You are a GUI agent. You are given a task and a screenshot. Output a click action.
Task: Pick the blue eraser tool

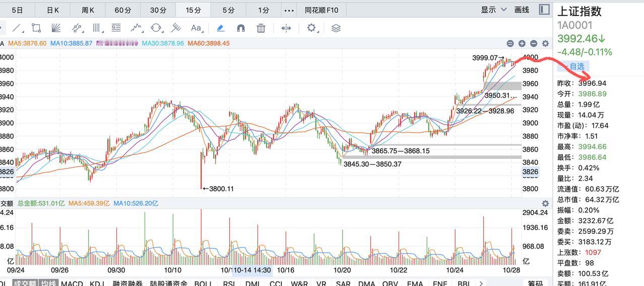220,28
